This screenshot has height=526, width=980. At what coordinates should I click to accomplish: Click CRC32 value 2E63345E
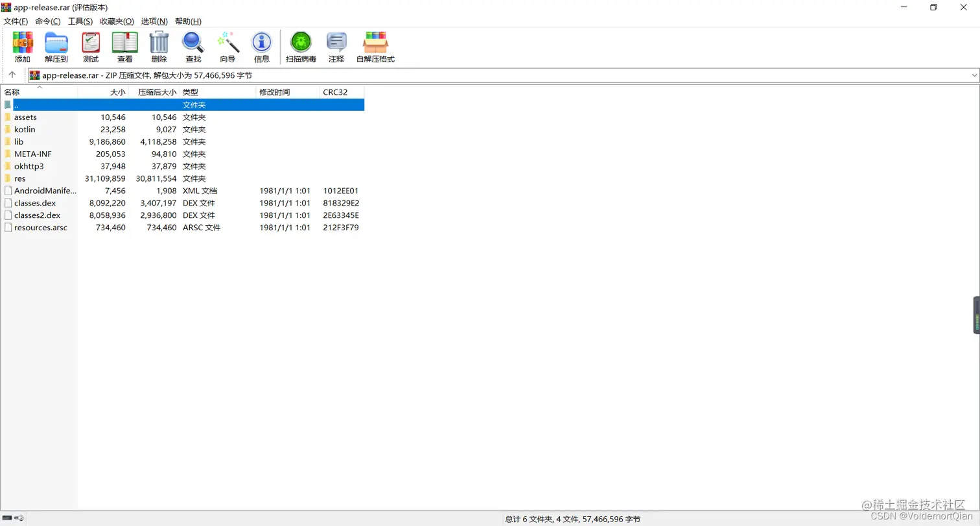tap(341, 215)
